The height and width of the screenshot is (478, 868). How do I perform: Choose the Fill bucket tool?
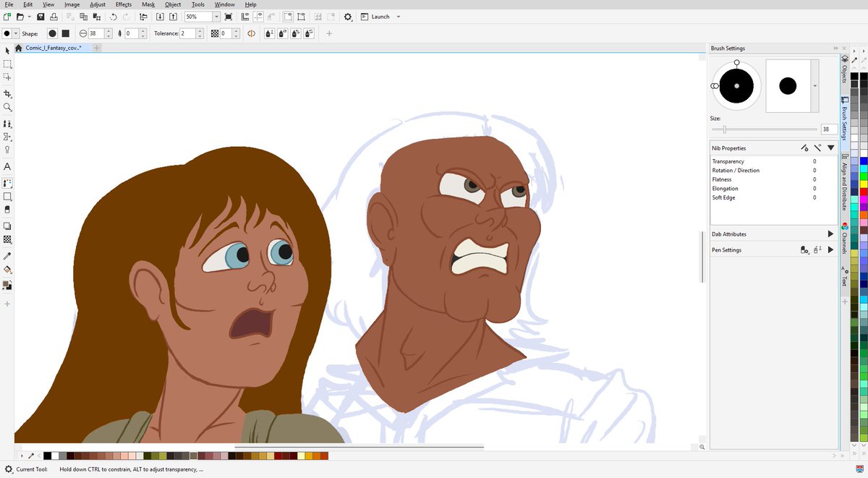tap(7, 269)
